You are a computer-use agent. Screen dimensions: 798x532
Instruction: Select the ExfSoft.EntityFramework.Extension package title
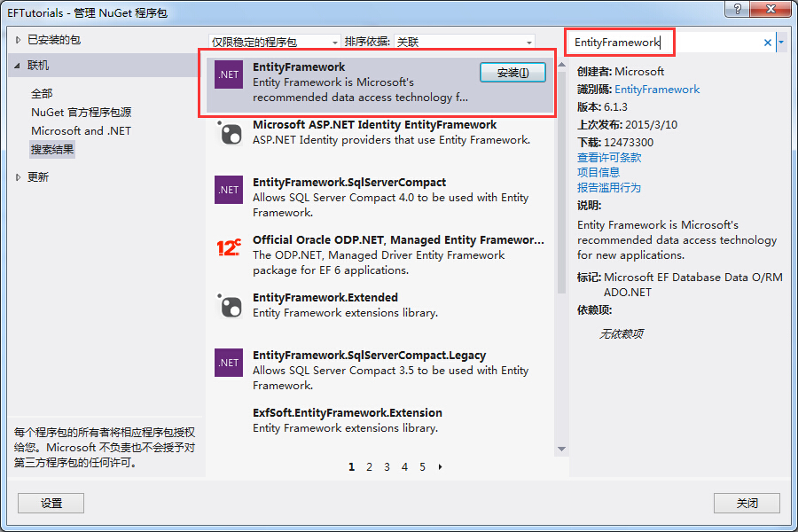click(x=348, y=413)
